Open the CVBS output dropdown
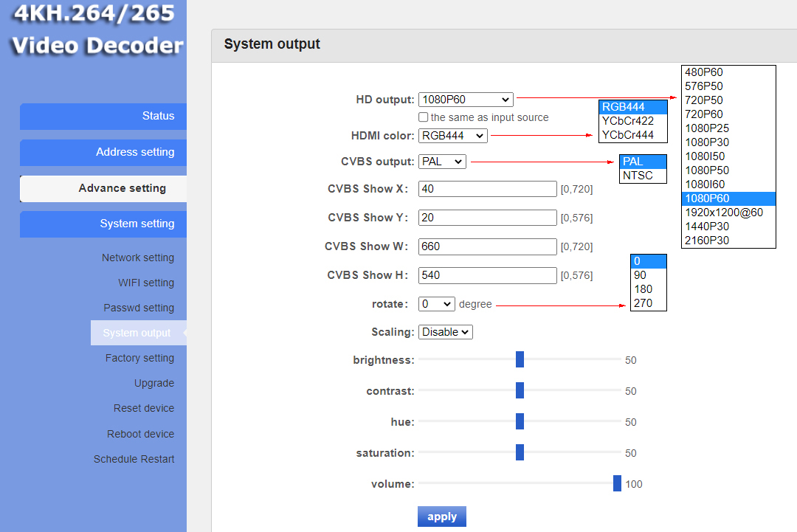This screenshot has height=532, width=797. pyautogui.click(x=442, y=162)
